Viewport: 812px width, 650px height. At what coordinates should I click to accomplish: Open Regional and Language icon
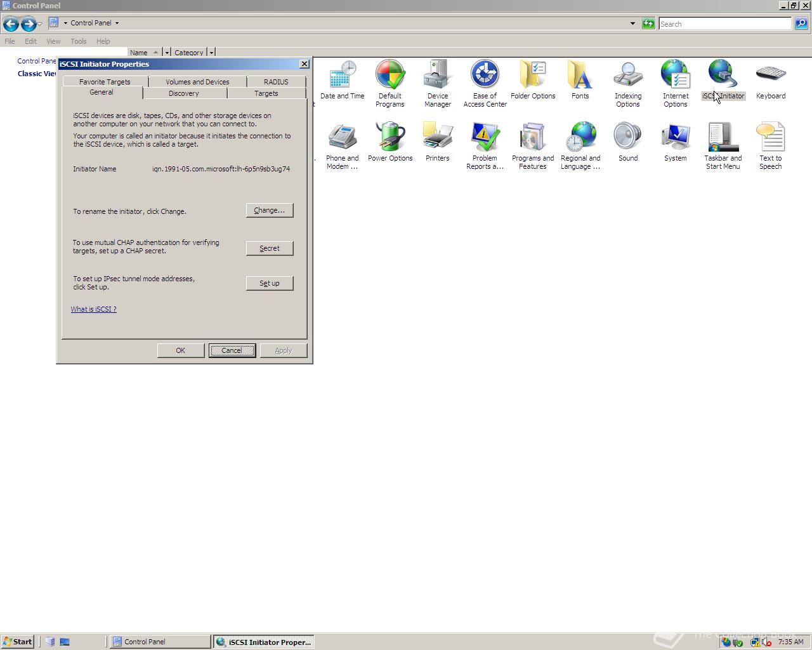tap(580, 146)
